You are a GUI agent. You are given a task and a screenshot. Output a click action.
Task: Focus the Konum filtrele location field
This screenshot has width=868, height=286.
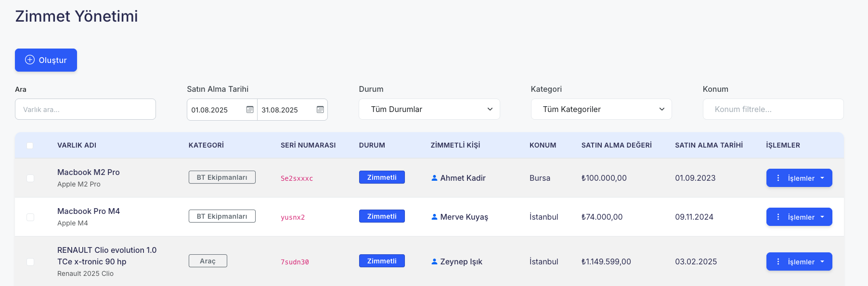tap(773, 109)
